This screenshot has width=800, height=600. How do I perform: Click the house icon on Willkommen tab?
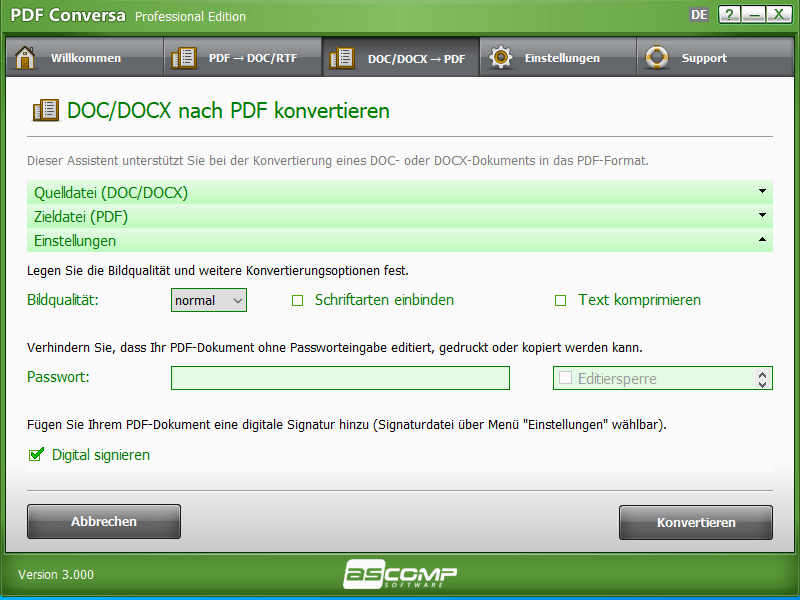point(27,57)
